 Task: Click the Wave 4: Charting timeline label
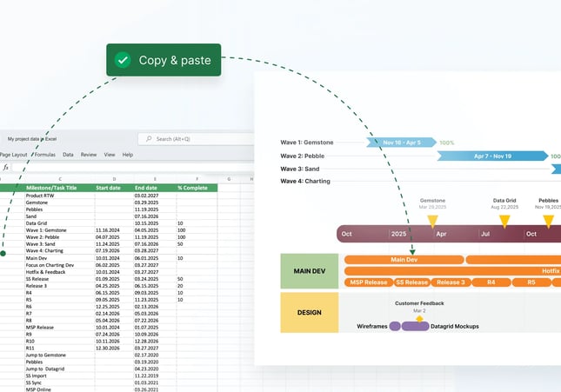305,181
